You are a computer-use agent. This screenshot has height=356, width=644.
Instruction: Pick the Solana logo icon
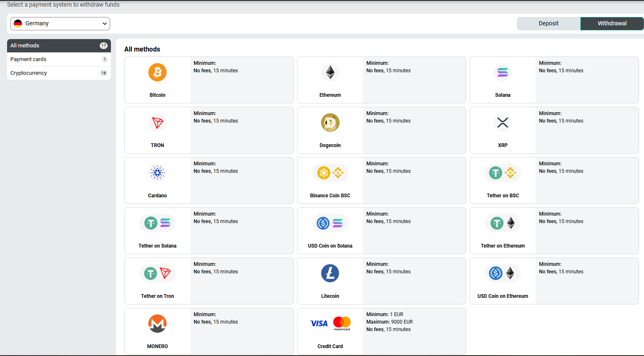[x=503, y=72]
